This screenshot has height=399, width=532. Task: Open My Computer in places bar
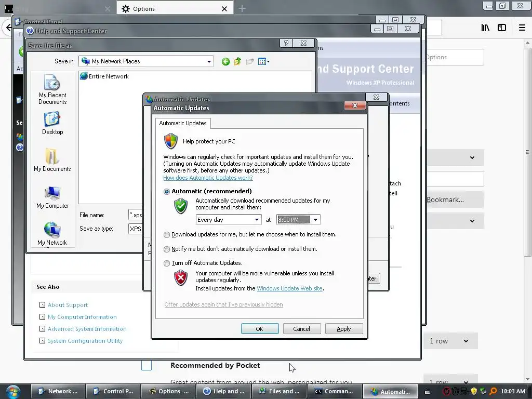(x=52, y=197)
